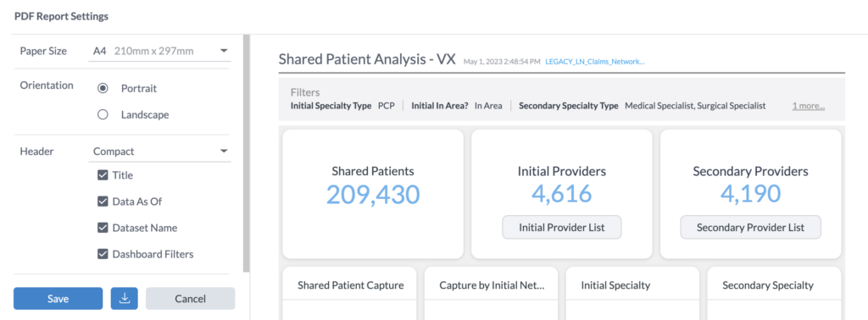
Task: Click the Shared Patients 209,430 value
Action: click(x=373, y=194)
